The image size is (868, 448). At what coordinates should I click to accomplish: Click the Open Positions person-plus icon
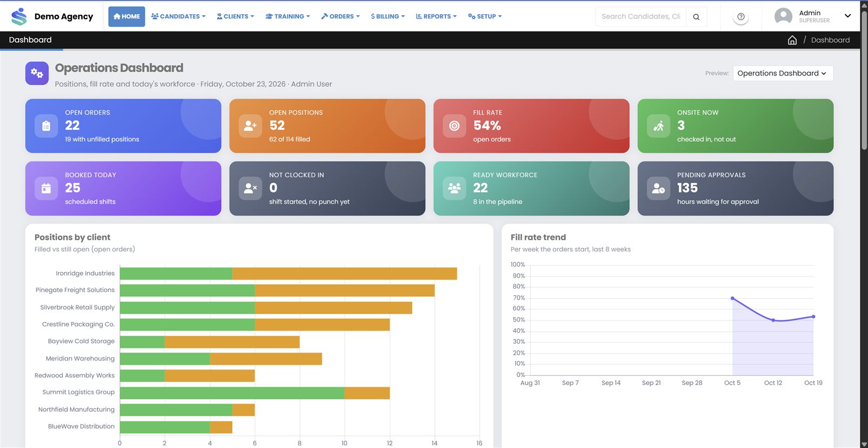[x=250, y=126]
